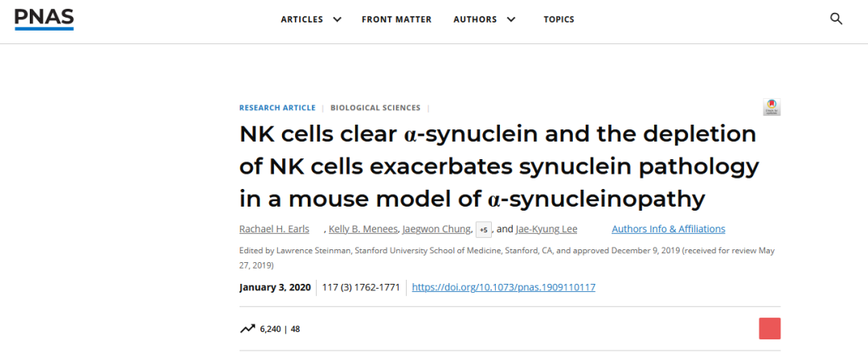Expand the +5 more authors badge
The image size is (868, 357).
pos(483,230)
